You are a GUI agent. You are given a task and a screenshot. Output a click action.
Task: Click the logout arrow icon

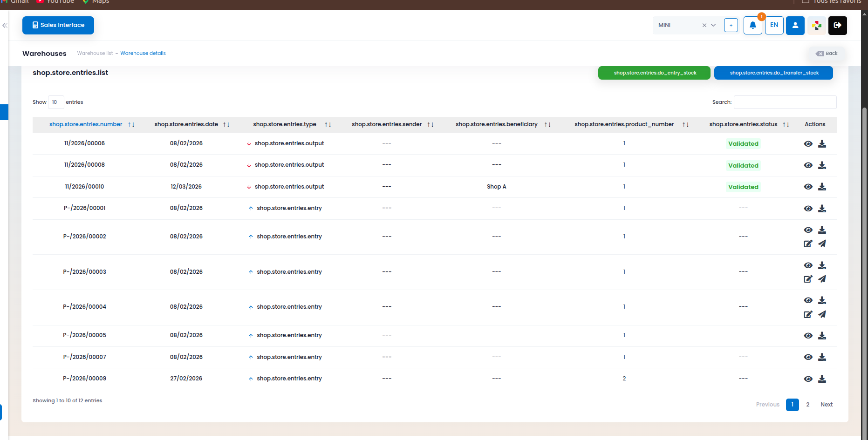837,25
